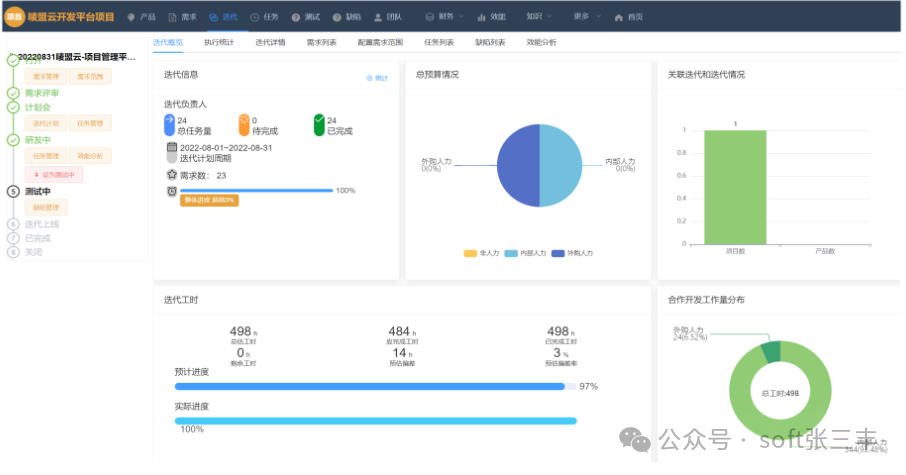
Task: Expand the 知识 dropdown menu
Action: click(539, 18)
